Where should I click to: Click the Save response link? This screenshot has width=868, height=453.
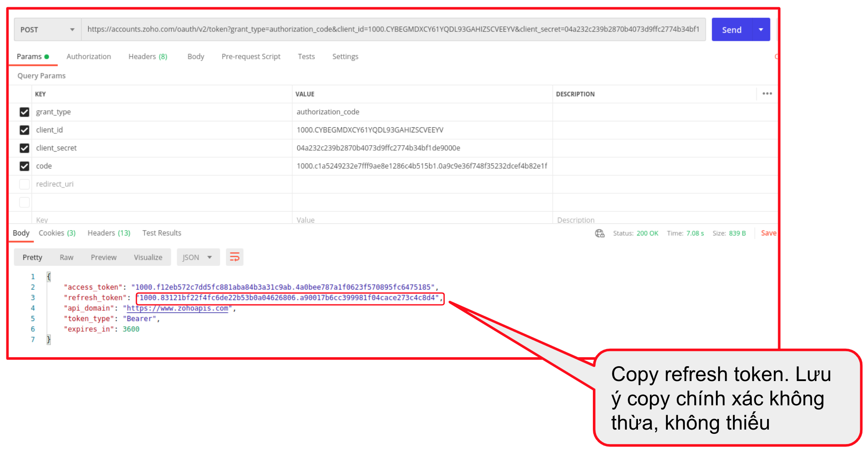point(768,233)
